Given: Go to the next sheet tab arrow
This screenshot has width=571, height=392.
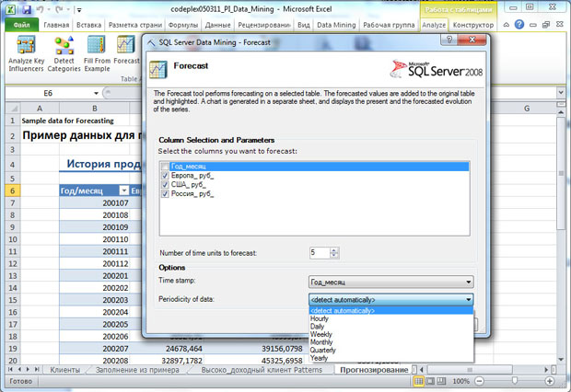Looking at the screenshot, I should pyautogui.click(x=28, y=369).
